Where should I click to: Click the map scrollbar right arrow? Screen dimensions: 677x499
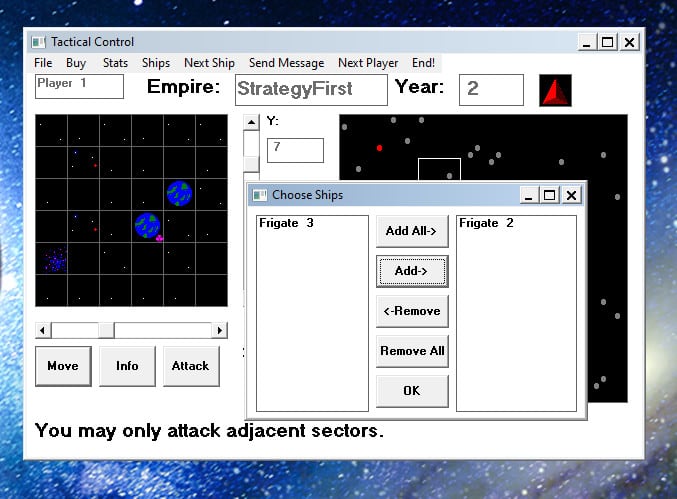pos(219,330)
